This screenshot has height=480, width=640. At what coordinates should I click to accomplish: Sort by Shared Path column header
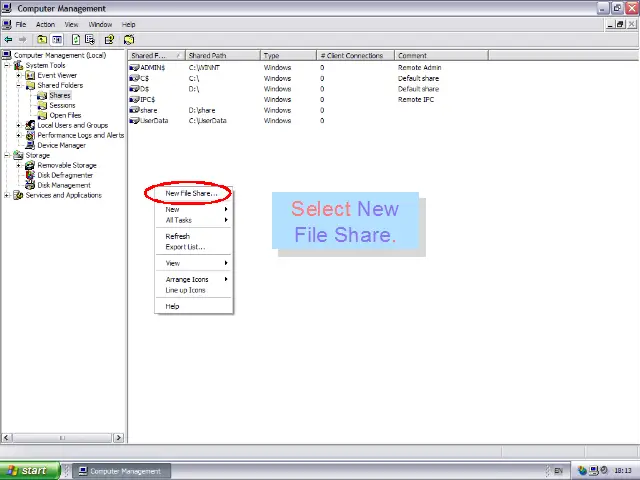221,56
